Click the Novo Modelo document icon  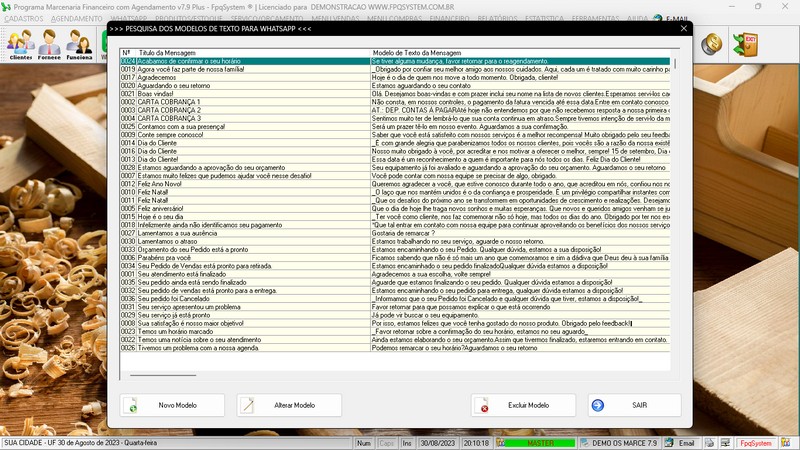pos(131,405)
